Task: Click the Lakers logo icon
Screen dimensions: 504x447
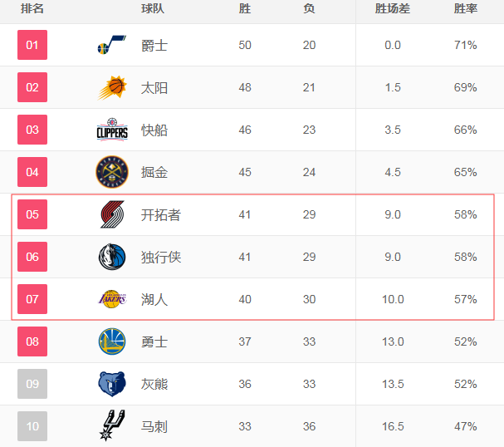Action: point(112,299)
